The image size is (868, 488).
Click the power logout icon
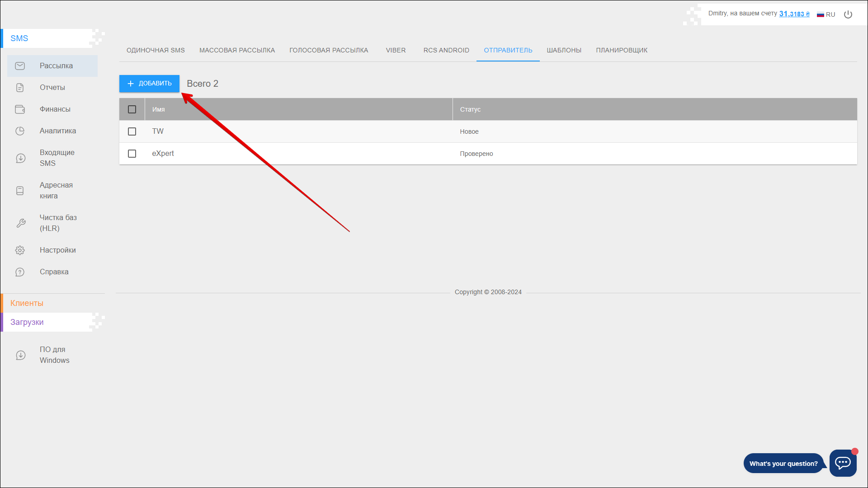pos(848,14)
